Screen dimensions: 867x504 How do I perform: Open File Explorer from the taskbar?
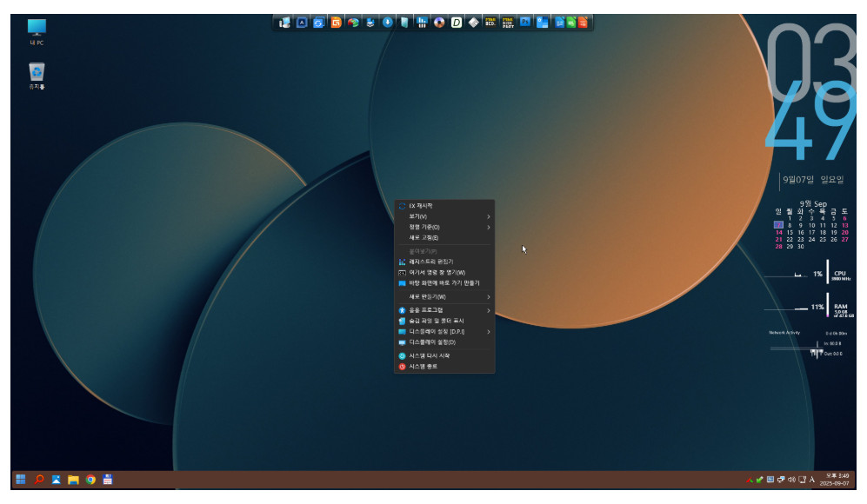[73, 479]
